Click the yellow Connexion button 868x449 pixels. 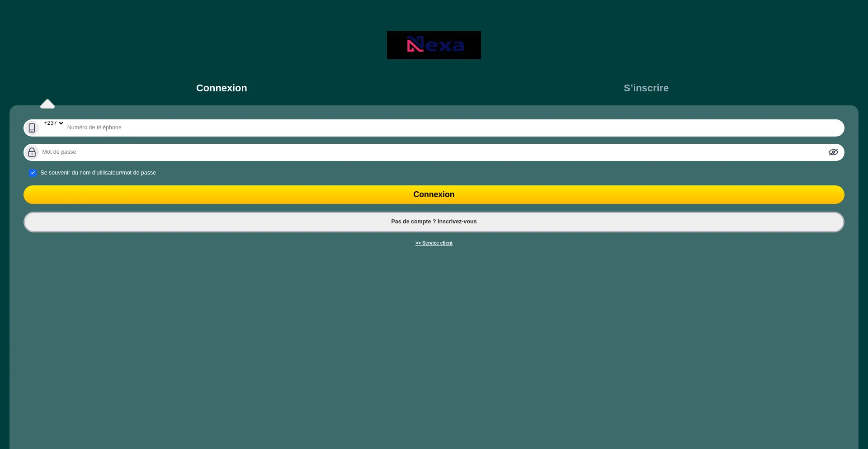434,194
